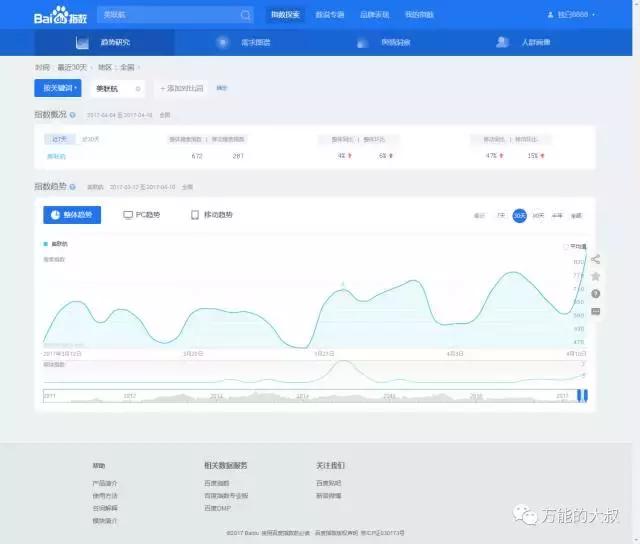Click the info icon next to 指数概况
Image resolution: width=640 pixels, height=544 pixels.
[x=72, y=115]
